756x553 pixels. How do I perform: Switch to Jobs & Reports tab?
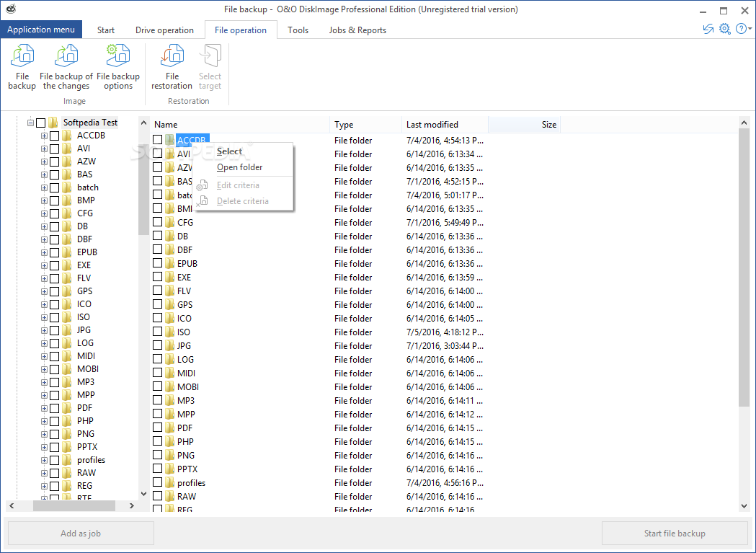[x=357, y=30]
